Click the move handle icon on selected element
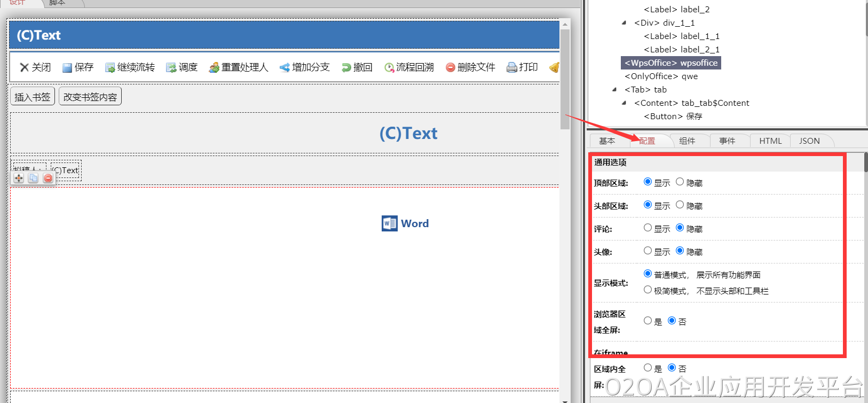 tap(19, 178)
